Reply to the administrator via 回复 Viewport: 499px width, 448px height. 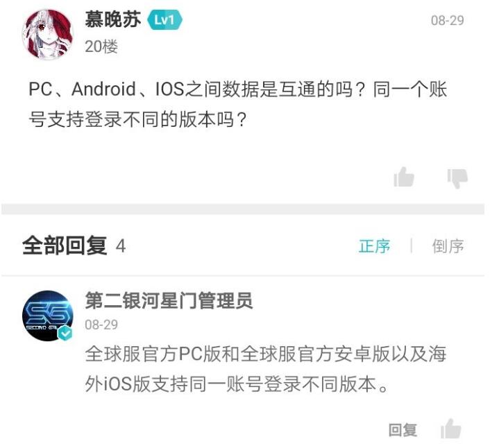point(403,430)
